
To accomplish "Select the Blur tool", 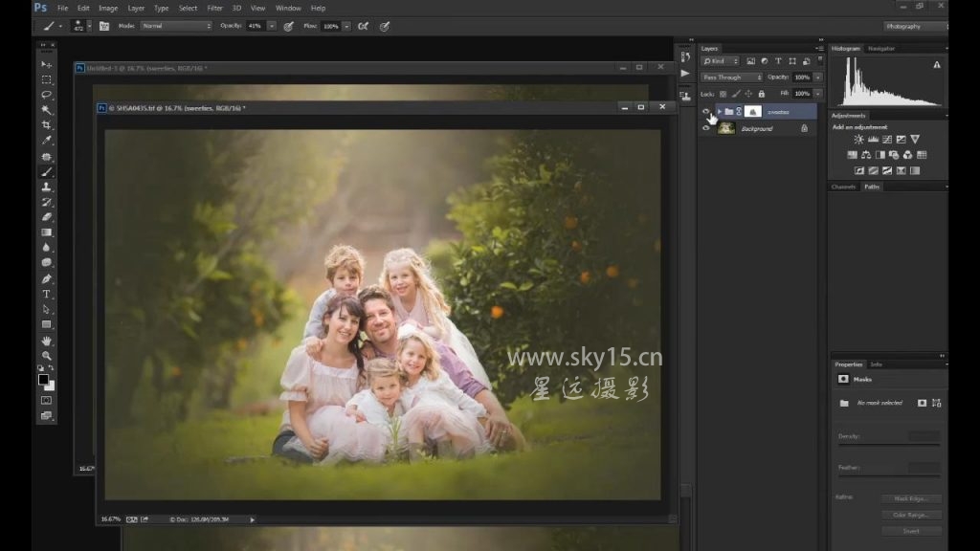I will click(46, 248).
